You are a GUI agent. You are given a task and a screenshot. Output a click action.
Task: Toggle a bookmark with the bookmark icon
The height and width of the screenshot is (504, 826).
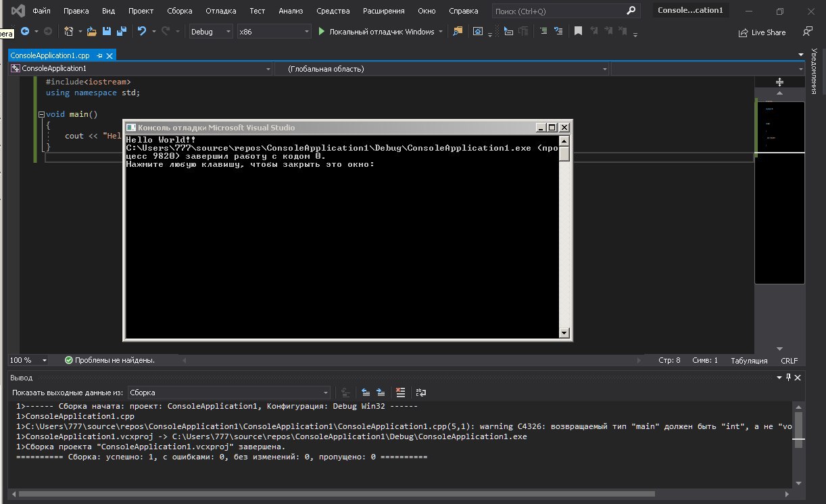pyautogui.click(x=578, y=31)
